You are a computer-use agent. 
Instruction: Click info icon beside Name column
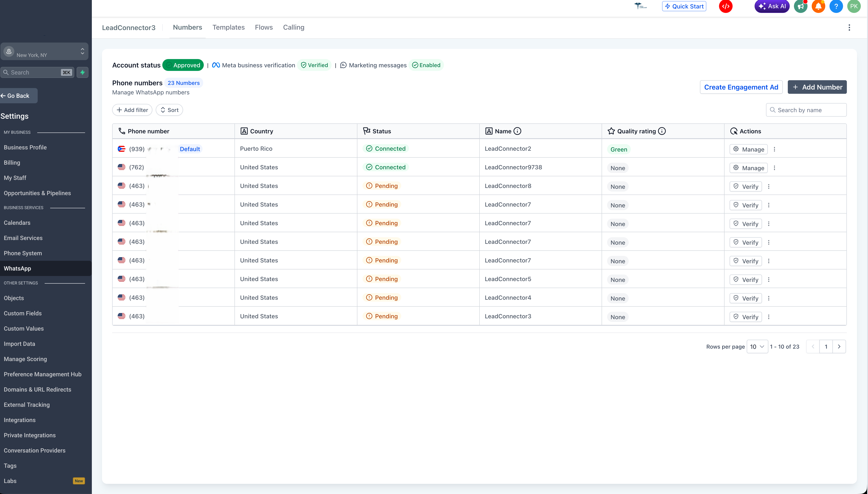pos(517,131)
